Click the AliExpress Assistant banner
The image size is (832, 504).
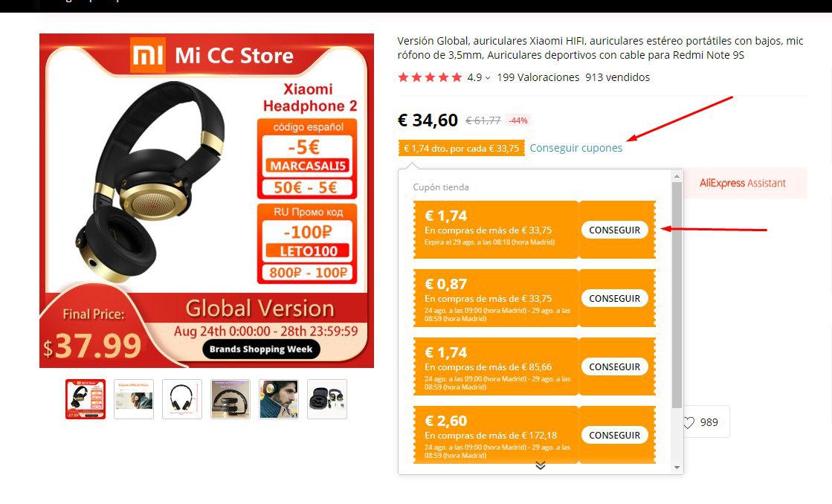pos(745,183)
